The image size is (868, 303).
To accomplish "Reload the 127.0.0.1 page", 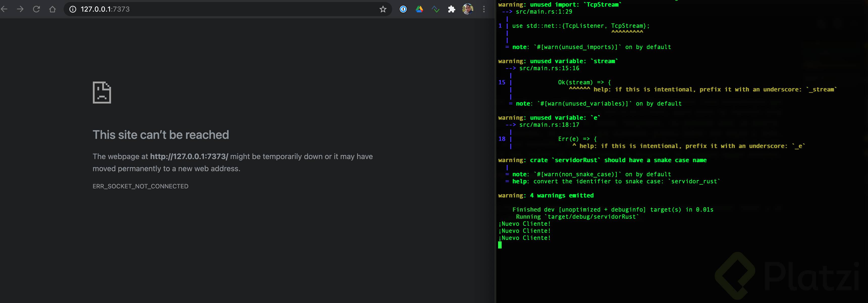I will 37,9.
